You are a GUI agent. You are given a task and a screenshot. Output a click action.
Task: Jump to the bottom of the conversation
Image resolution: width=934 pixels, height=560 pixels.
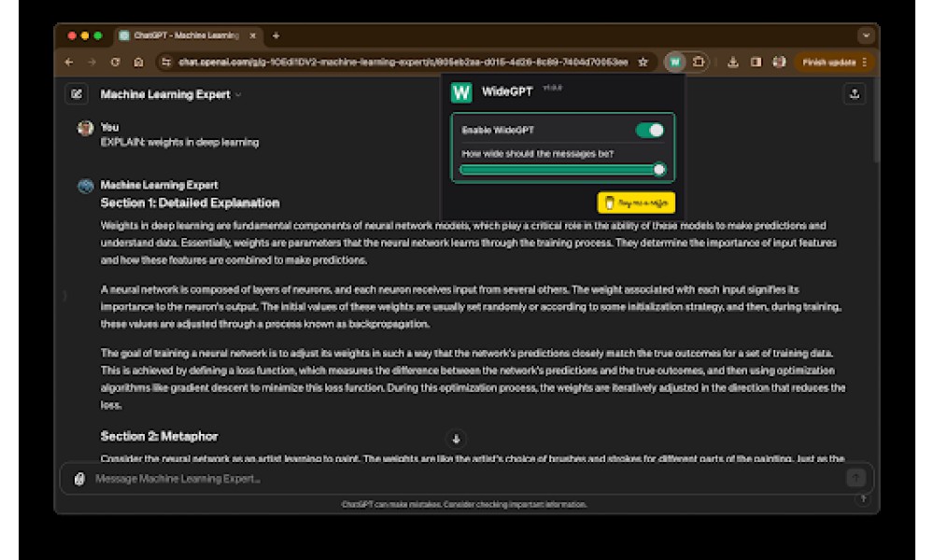coord(457,440)
